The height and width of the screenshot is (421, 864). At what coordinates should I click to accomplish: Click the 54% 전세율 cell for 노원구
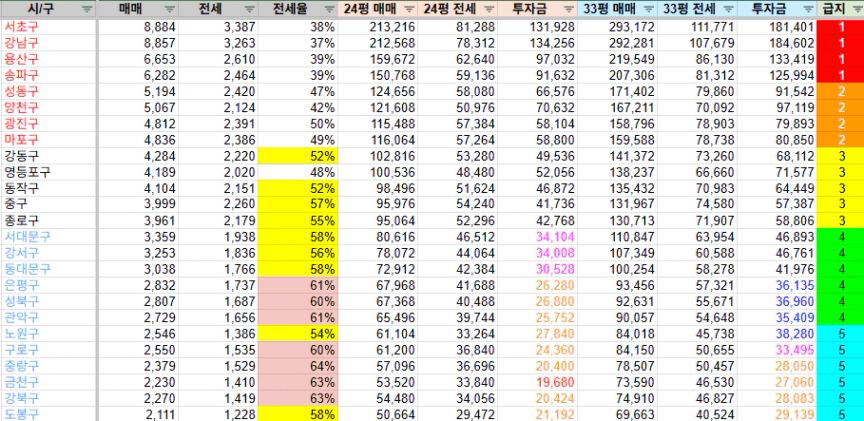pos(296,334)
